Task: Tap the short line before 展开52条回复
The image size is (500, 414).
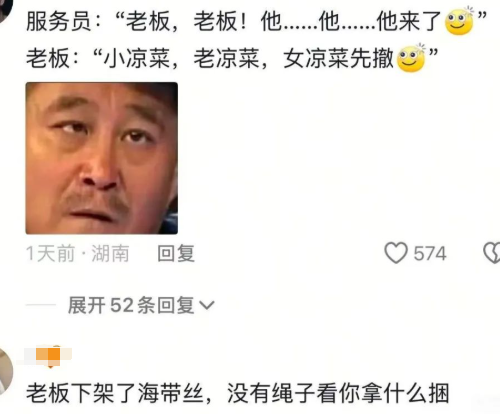Action: coord(41,305)
